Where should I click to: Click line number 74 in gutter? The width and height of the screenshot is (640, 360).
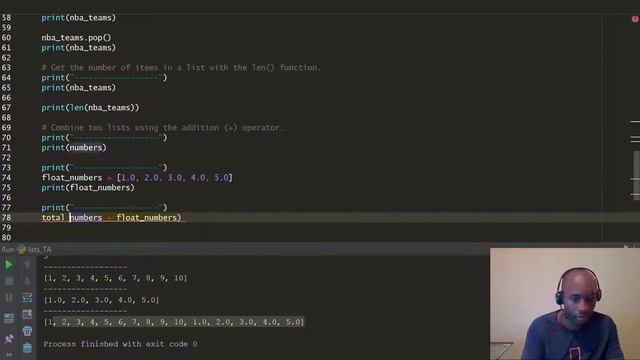click(6, 178)
